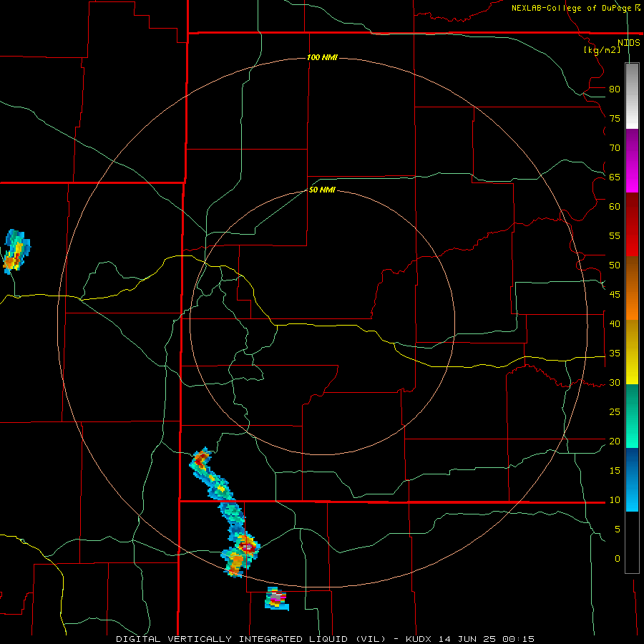The height and width of the screenshot is (644, 644).
Task: Click the 50 value on the VIL scale
Action: (x=615, y=265)
